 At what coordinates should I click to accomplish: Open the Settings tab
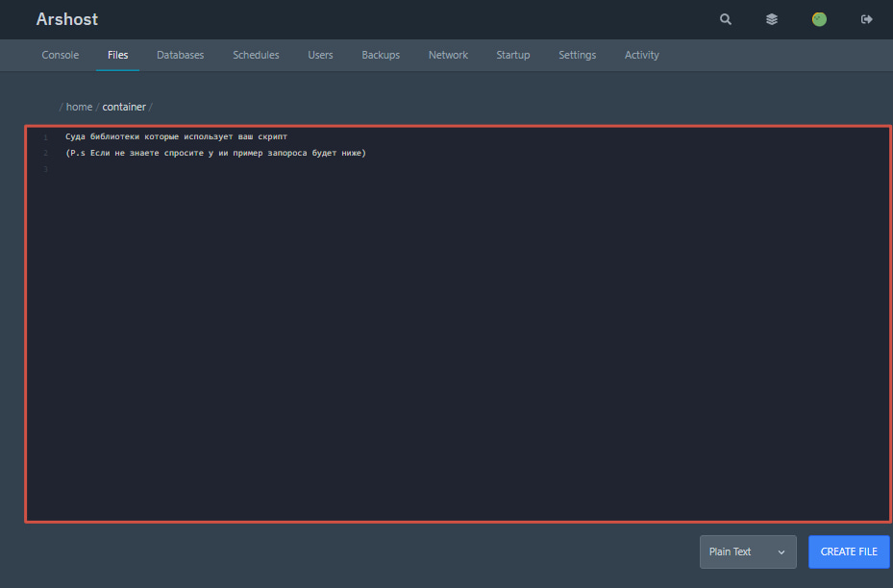click(577, 55)
